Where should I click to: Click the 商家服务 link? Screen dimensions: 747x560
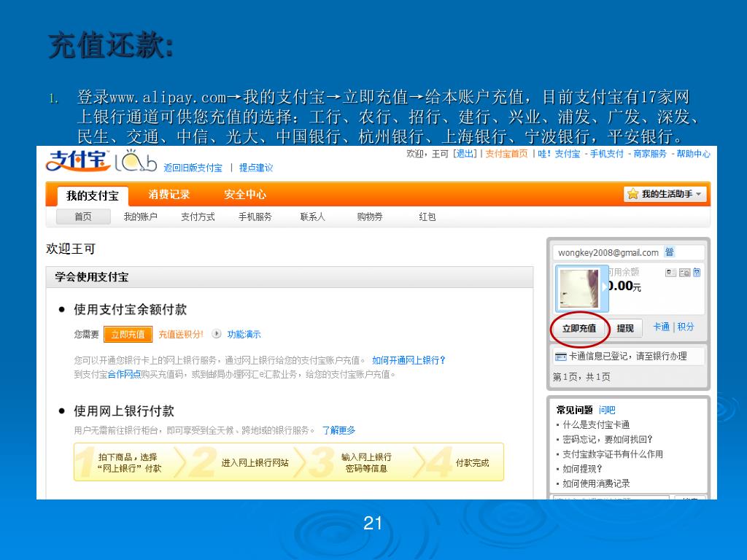(650, 153)
